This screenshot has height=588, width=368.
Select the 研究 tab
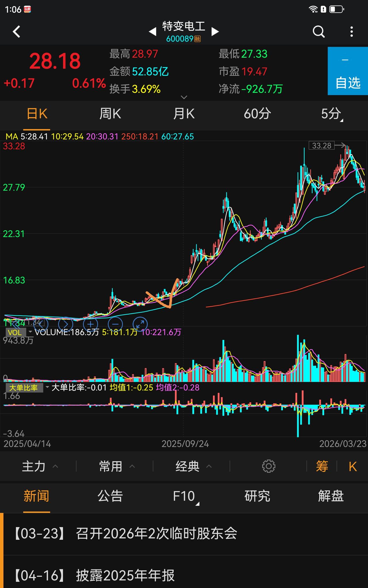coord(257,496)
